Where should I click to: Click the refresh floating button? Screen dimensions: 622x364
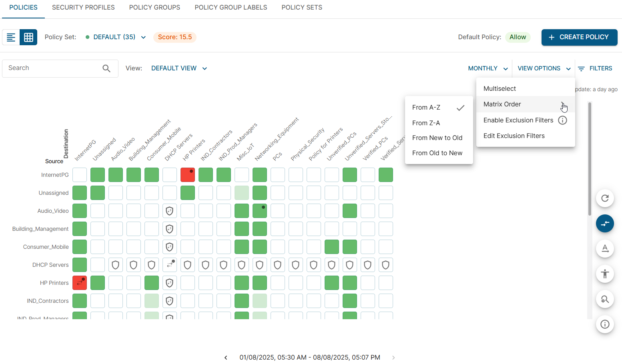pyautogui.click(x=604, y=198)
